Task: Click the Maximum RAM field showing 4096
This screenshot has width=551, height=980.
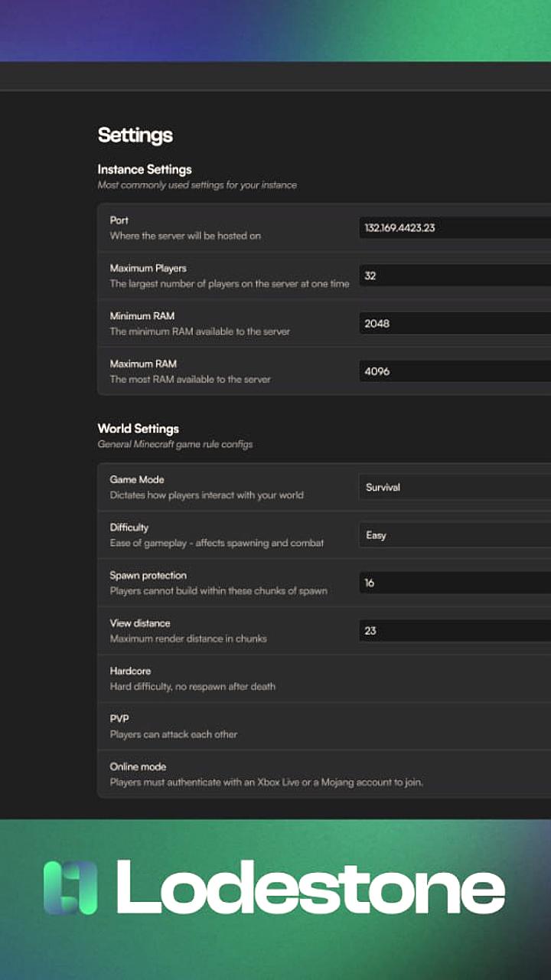Action: click(x=455, y=371)
